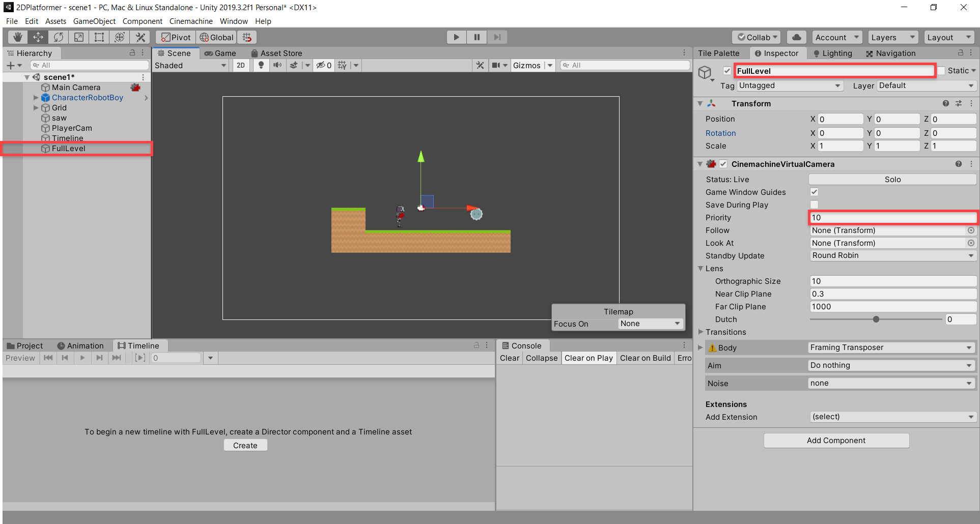This screenshot has width=980, height=524.
Task: Switch to Game tab
Action: pos(220,53)
